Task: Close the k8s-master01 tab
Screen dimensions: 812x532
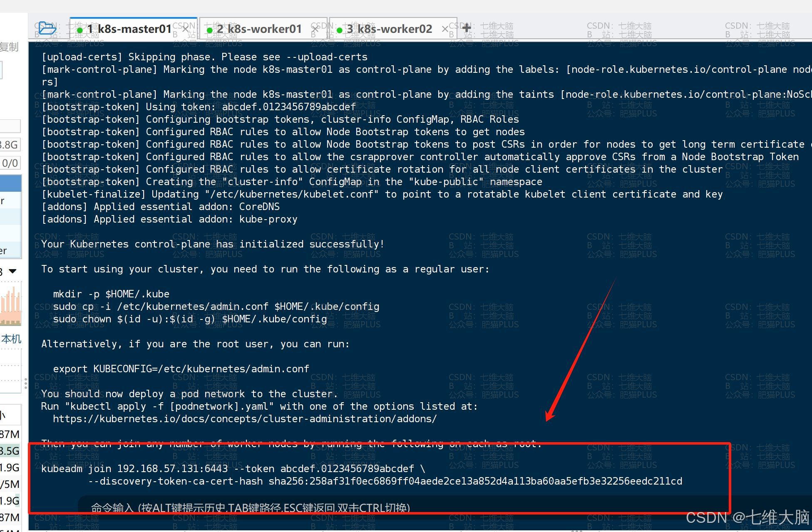Action: tap(186, 29)
